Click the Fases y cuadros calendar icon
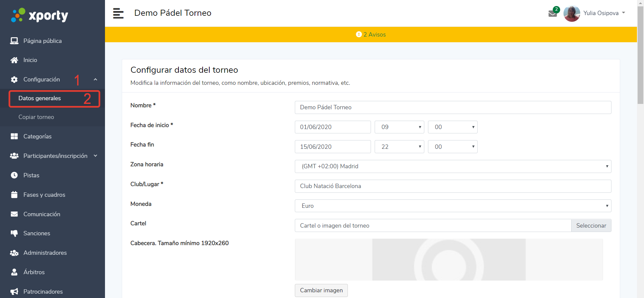 (14, 195)
